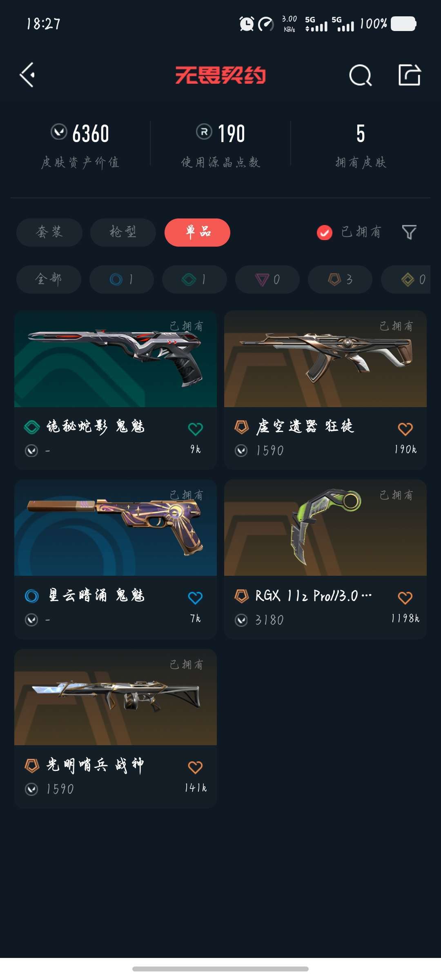The width and height of the screenshot is (441, 980).
Task: Select the 全部 rarity filter
Action: click(x=49, y=279)
